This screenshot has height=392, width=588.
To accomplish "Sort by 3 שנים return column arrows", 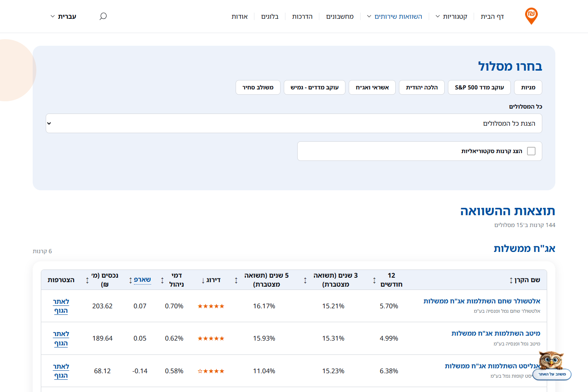I will (x=305, y=280).
